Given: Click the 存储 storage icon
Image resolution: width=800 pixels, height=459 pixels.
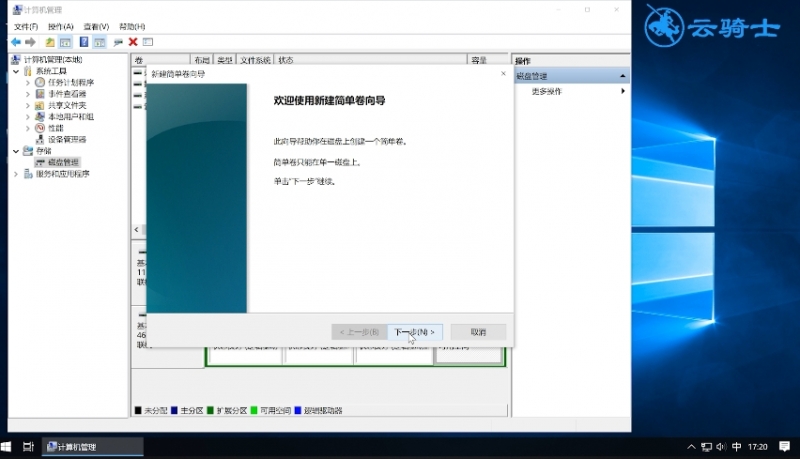Looking at the screenshot, I should [x=28, y=151].
